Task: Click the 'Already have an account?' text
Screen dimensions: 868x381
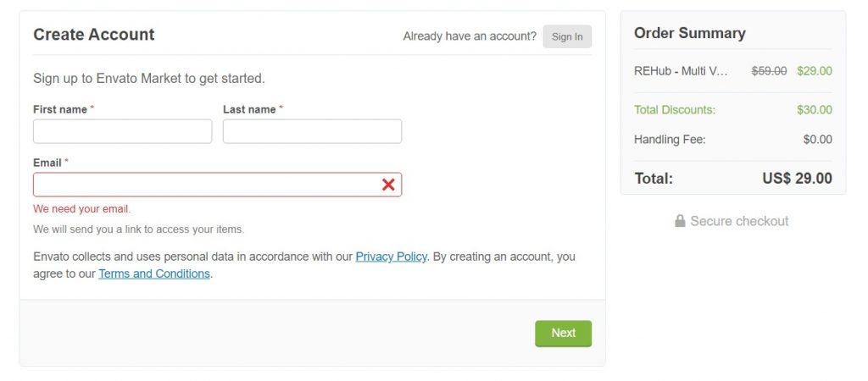Action: click(x=470, y=36)
